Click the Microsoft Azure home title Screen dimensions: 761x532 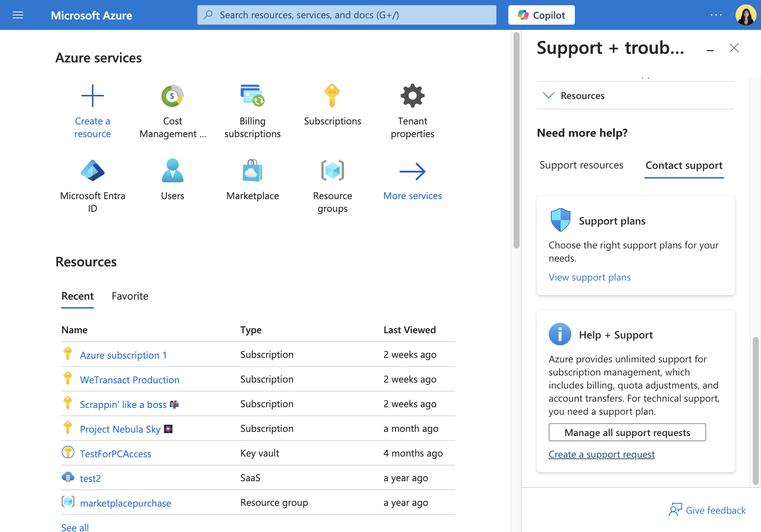pyautogui.click(x=92, y=15)
